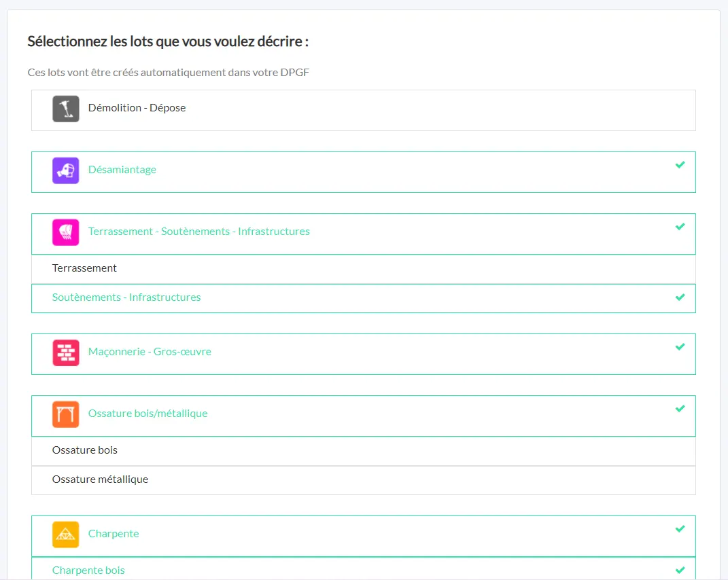Select the Ossature métallique sub-lot
This screenshot has width=728, height=580.
click(x=364, y=479)
